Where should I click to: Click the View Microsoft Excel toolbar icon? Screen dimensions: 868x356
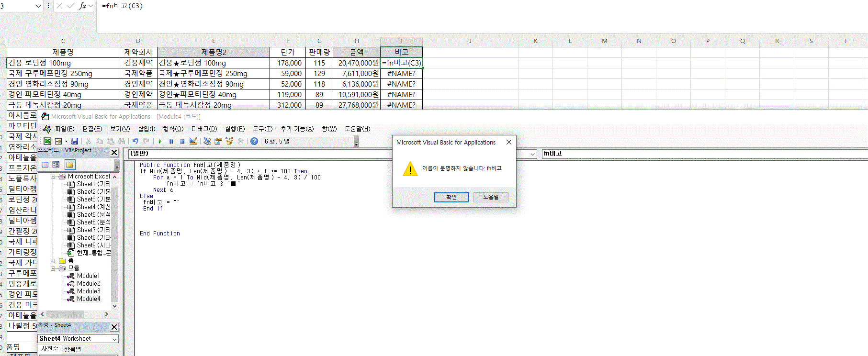click(x=47, y=141)
